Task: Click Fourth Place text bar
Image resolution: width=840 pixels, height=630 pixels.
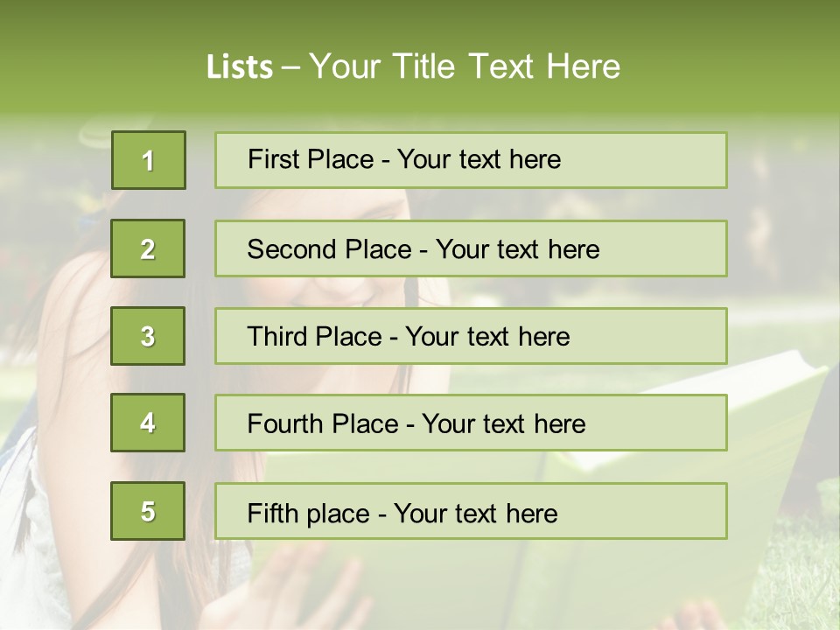Action: point(471,423)
